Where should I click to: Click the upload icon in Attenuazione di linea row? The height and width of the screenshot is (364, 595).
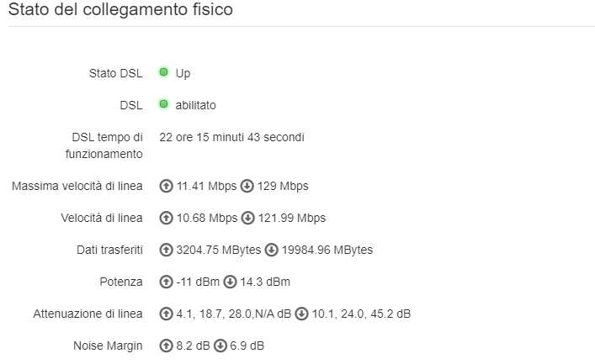point(166,314)
